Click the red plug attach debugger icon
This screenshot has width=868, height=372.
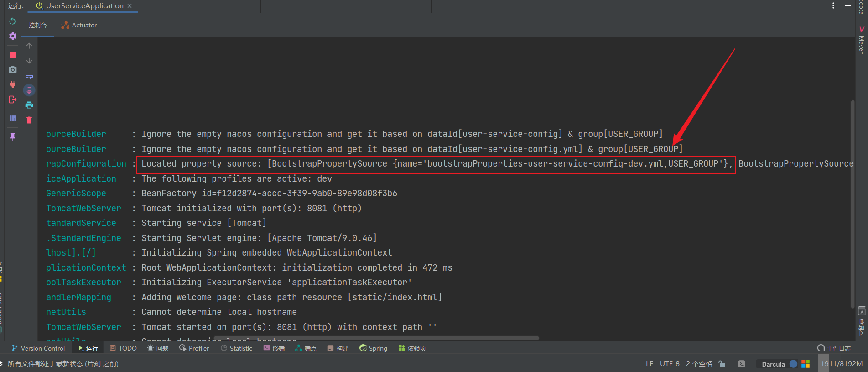click(13, 84)
